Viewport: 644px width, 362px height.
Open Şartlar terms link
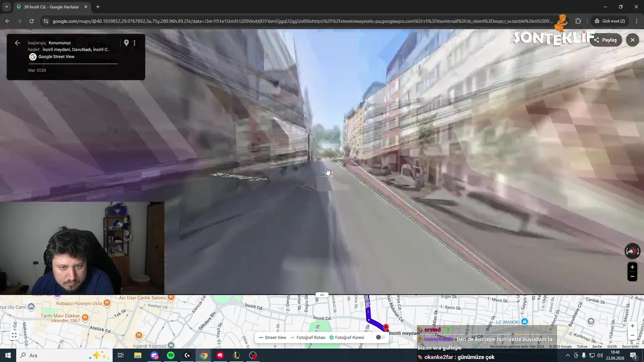pyautogui.click(x=597, y=346)
